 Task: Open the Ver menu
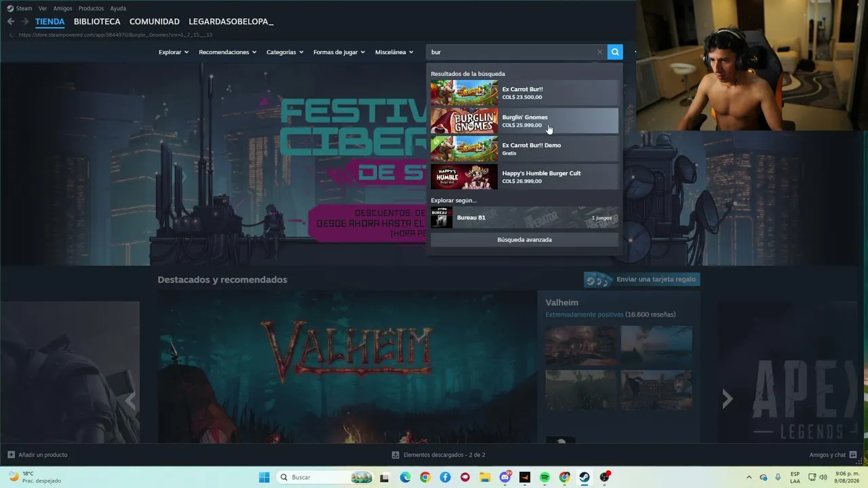[x=43, y=8]
